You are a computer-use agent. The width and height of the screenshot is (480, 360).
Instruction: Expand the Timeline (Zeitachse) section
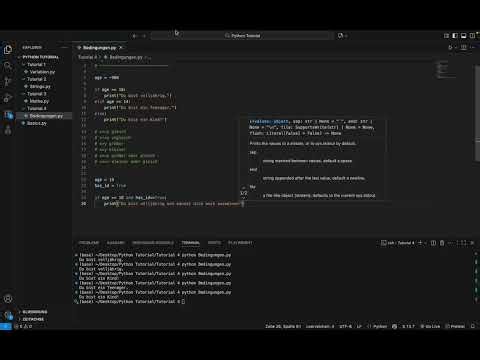[33, 319]
